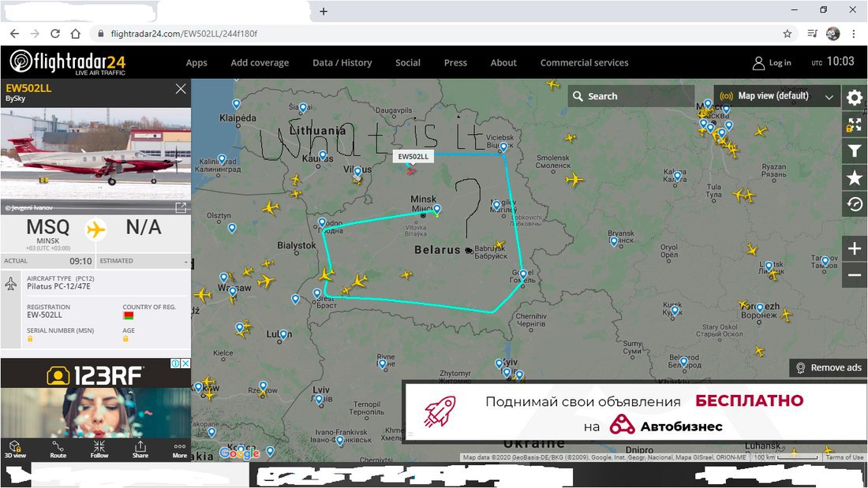The height and width of the screenshot is (488, 868).
Task: Expand the Map view (default) dropdown
Action: coord(776,96)
